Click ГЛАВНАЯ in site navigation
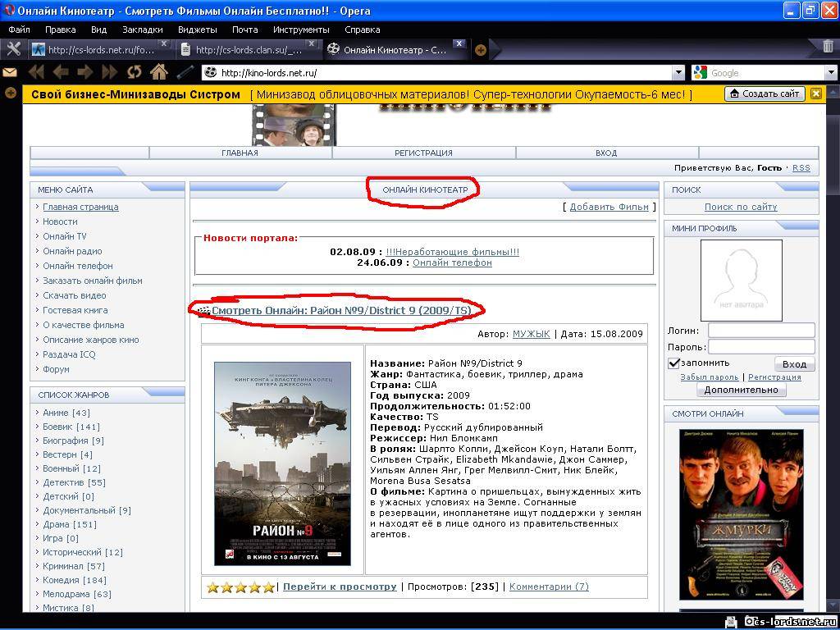 (240, 153)
